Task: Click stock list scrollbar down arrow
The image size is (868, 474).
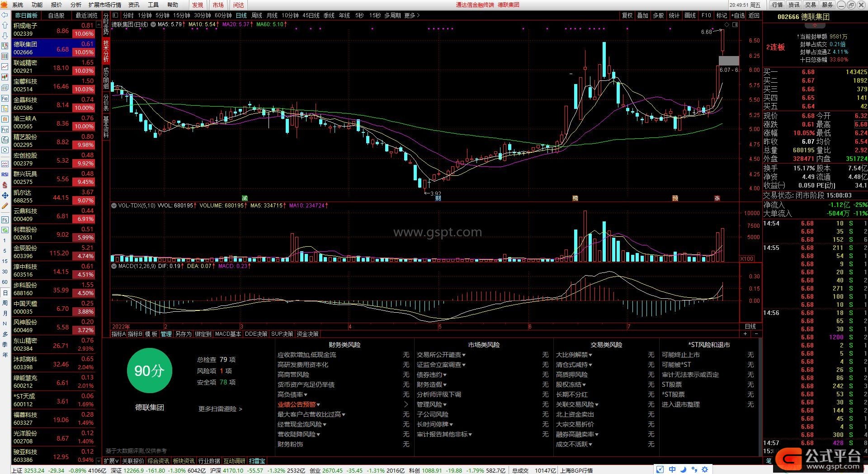Action: pyautogui.click(x=99, y=461)
